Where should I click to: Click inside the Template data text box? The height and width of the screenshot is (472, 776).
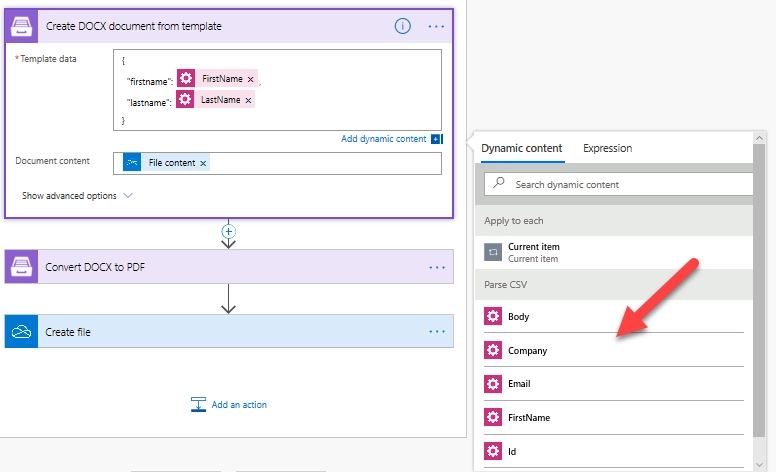(277, 90)
